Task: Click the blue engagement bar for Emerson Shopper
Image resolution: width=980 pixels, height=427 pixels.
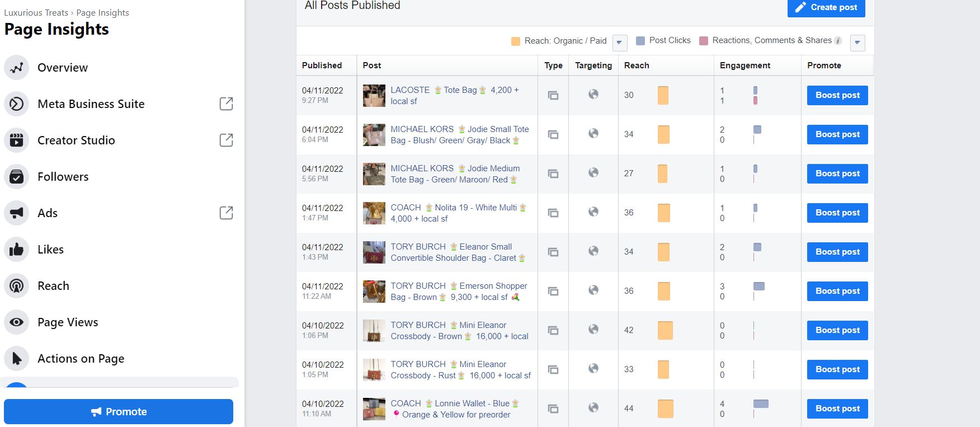Action: click(x=759, y=287)
